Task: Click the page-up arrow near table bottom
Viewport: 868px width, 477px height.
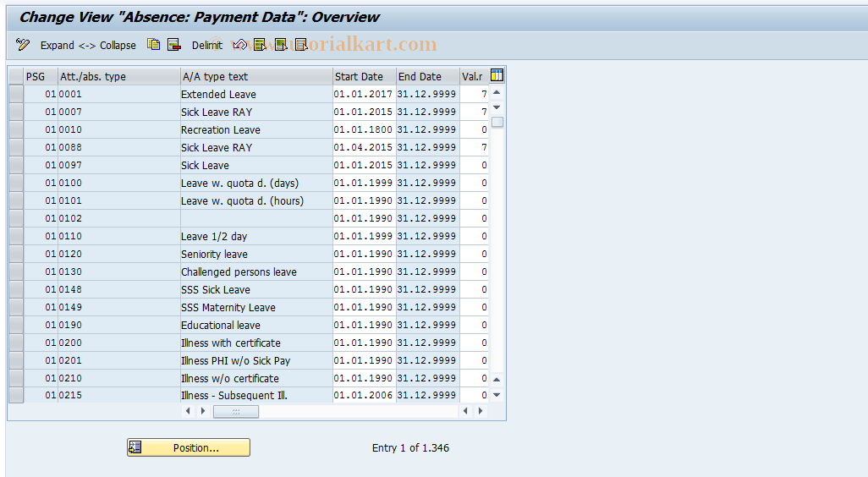Action: coord(497,380)
